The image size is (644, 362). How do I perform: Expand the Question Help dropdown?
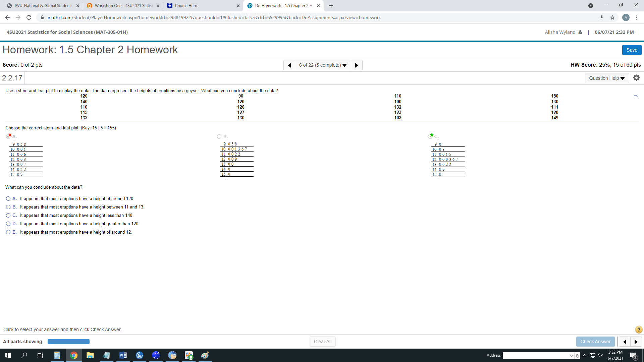pos(607,78)
